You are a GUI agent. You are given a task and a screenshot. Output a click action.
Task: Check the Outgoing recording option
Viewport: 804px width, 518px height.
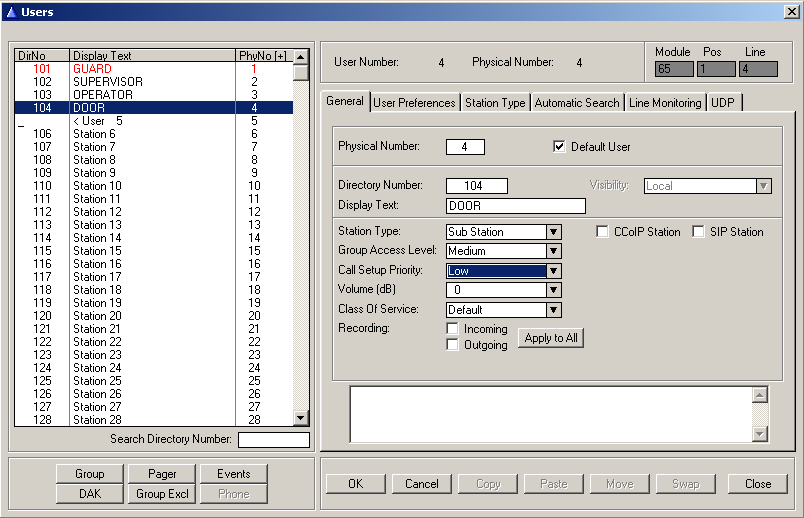point(453,345)
